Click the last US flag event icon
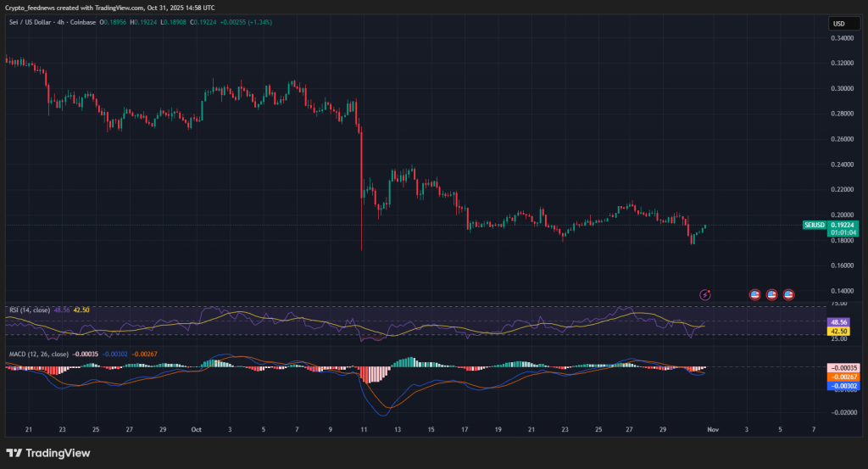The image size is (868, 469). [x=788, y=294]
